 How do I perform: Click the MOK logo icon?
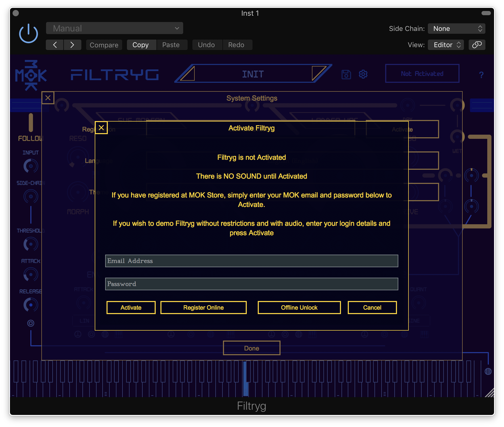click(x=31, y=75)
